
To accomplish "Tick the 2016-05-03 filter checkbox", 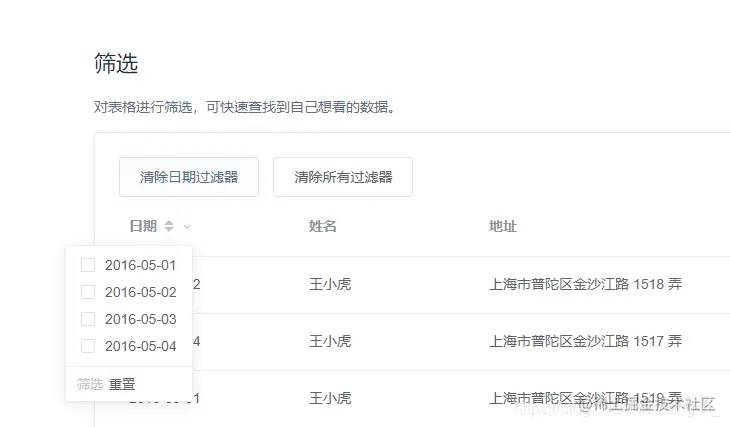I will (x=88, y=319).
